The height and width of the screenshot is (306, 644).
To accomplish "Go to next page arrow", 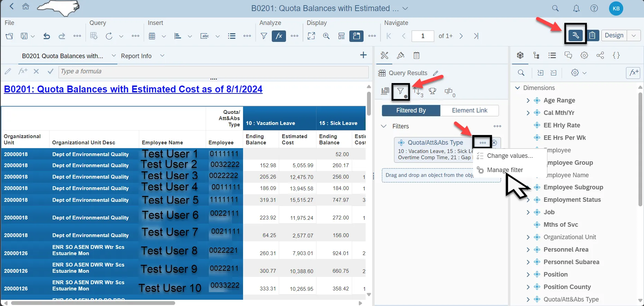I will 461,36.
